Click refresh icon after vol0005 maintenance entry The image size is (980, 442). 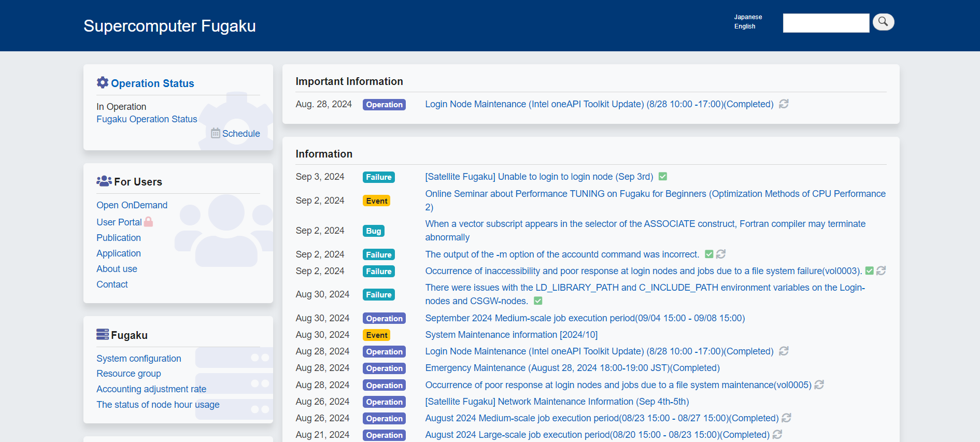pos(819,385)
